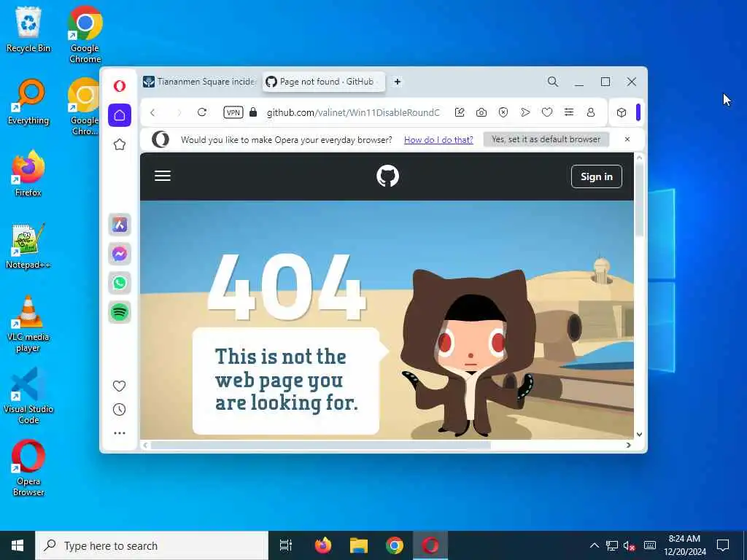Open WhatsApp in the Opera sidebar
This screenshot has height=560, width=747.
point(120,284)
